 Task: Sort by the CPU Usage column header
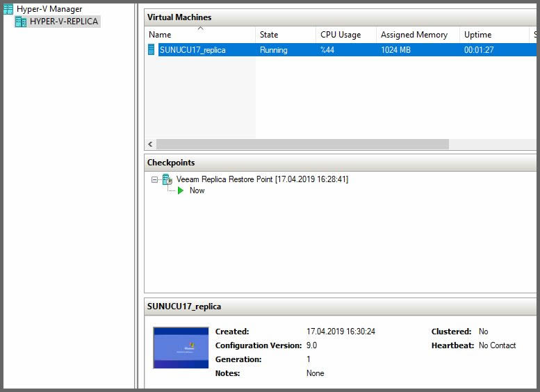pyautogui.click(x=345, y=35)
